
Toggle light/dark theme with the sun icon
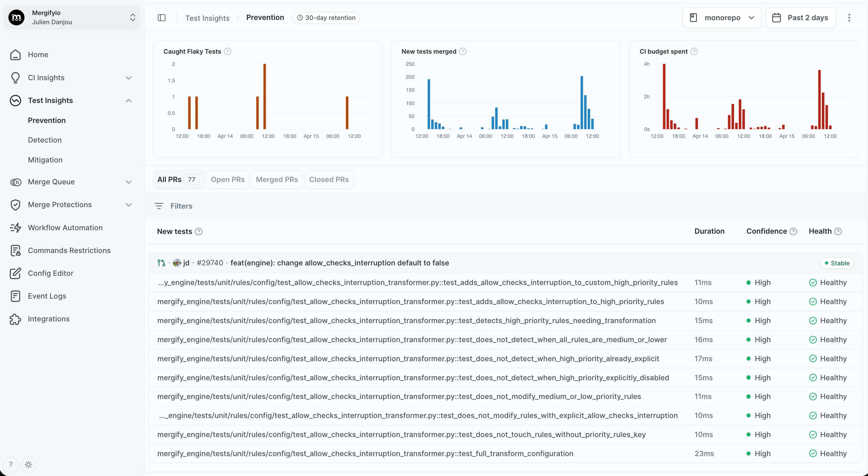(29, 464)
